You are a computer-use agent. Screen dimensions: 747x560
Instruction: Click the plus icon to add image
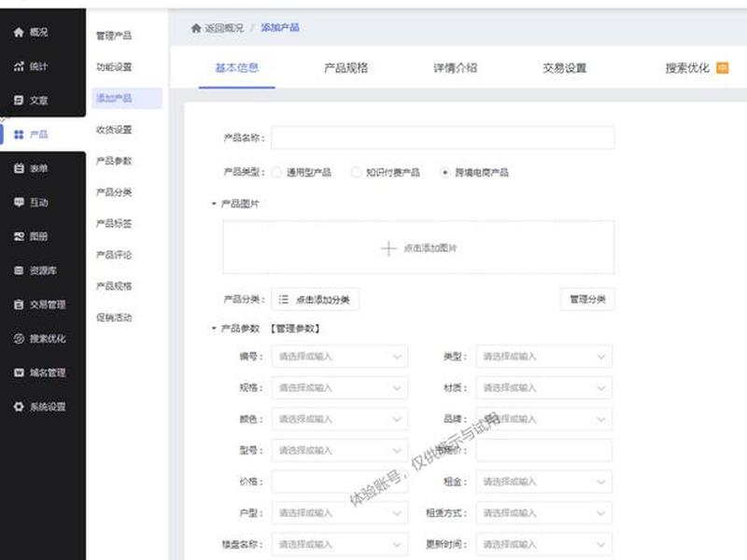click(388, 248)
